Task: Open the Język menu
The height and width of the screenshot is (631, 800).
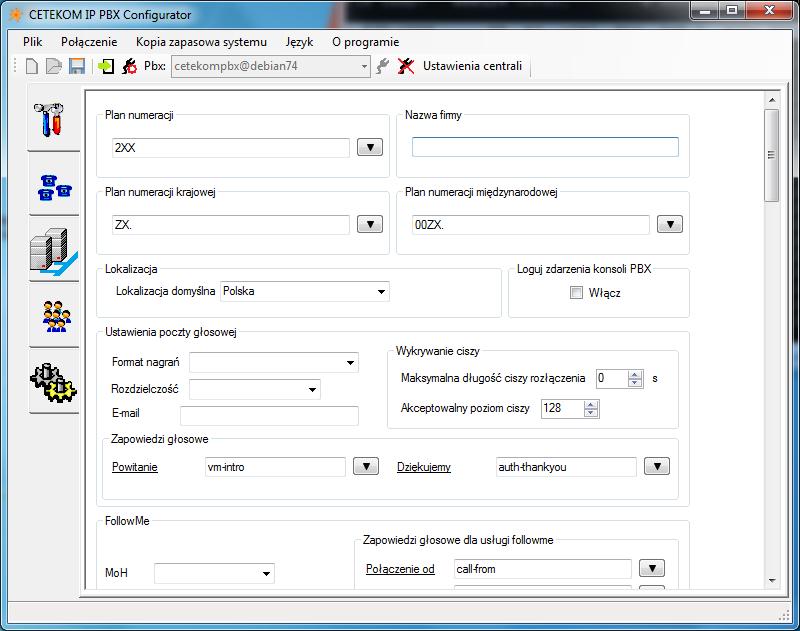Action: pyautogui.click(x=299, y=42)
